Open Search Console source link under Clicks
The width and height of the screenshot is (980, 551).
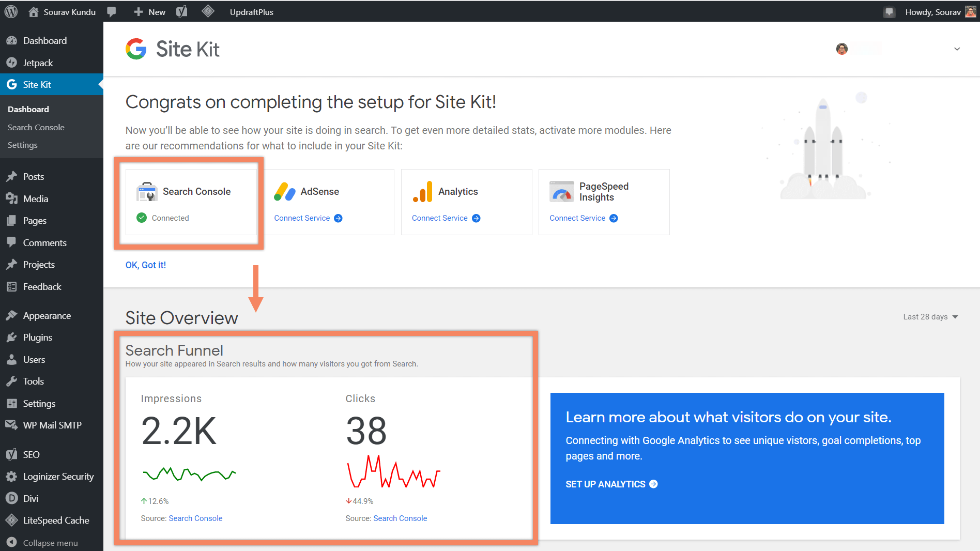tap(400, 518)
